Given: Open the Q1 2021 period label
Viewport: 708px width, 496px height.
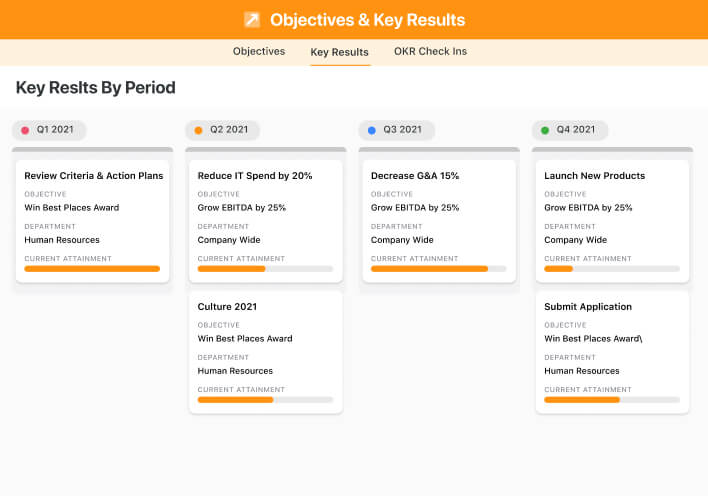Looking at the screenshot, I should click(55, 130).
